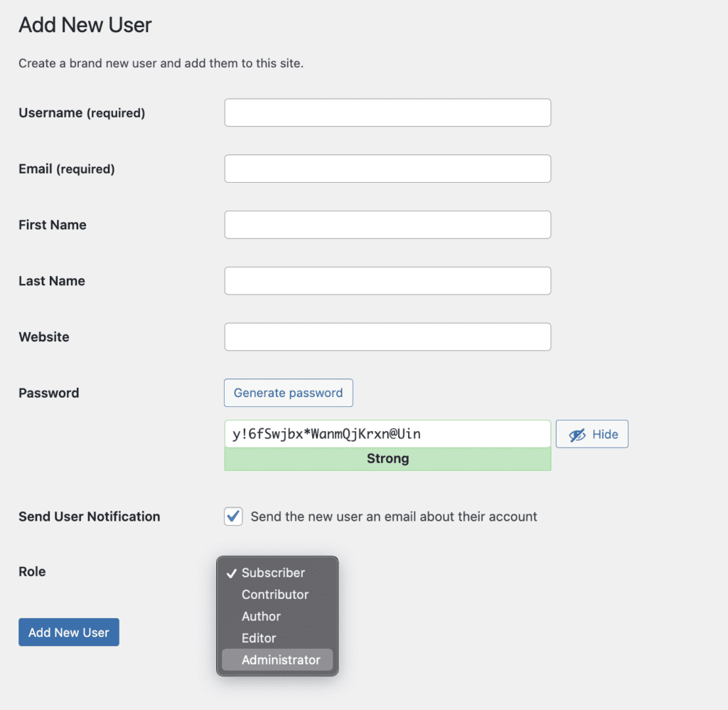Choose Contributor from the role list
The width and height of the screenshot is (728, 710).
(275, 595)
